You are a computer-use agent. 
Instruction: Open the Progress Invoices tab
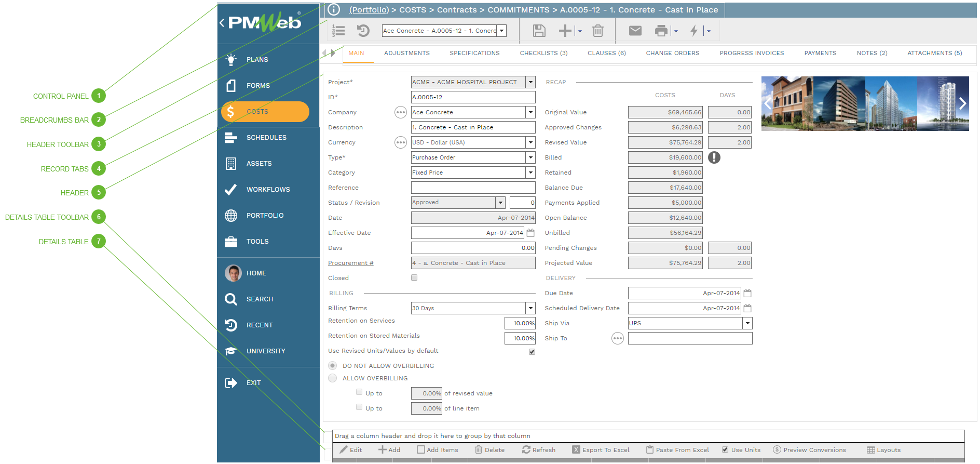click(752, 53)
